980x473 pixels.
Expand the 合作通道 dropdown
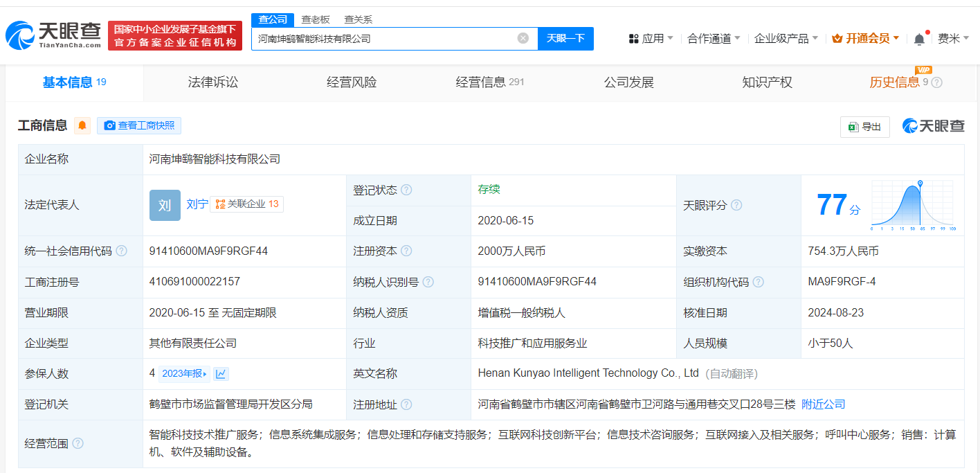coord(714,39)
